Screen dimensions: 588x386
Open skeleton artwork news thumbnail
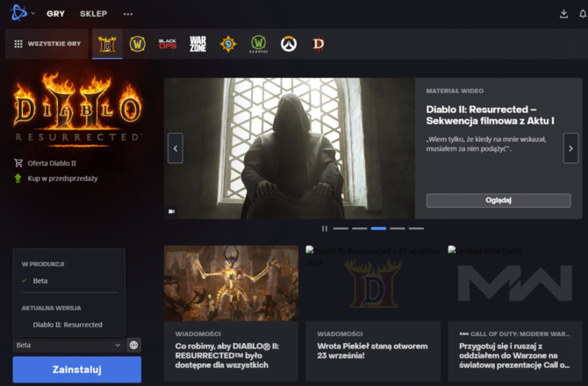tap(231, 283)
